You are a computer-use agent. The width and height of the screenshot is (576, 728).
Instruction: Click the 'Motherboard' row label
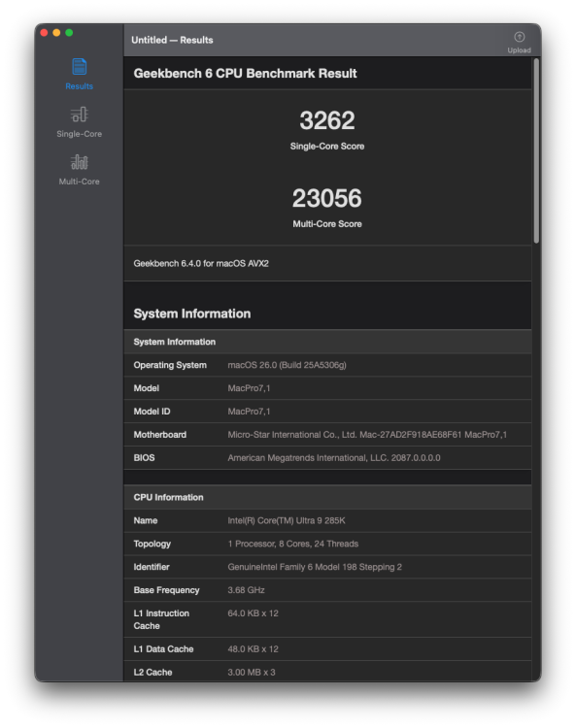tap(160, 435)
